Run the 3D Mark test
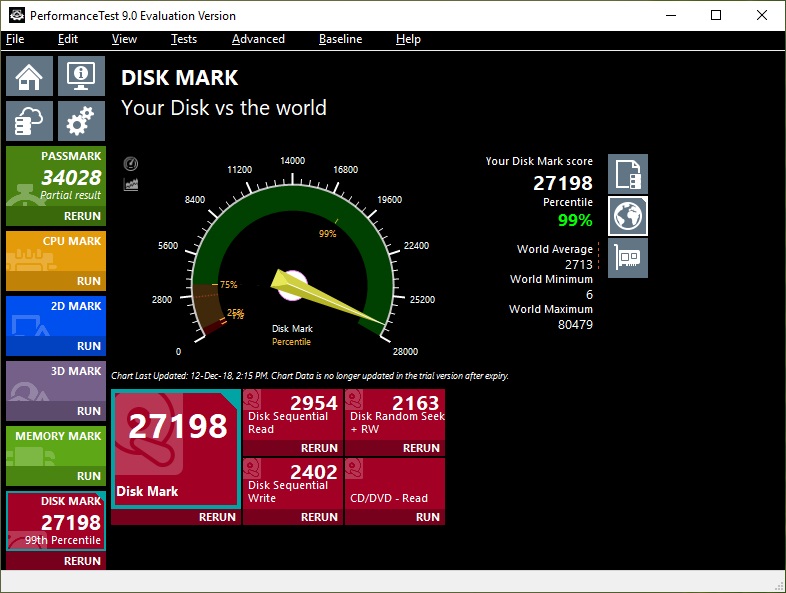 pyautogui.click(x=88, y=411)
